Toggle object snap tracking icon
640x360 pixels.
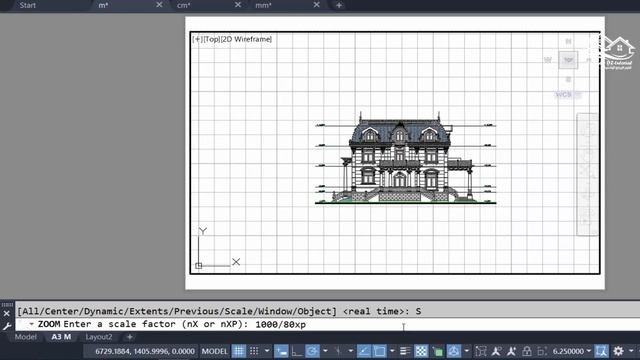click(364, 351)
